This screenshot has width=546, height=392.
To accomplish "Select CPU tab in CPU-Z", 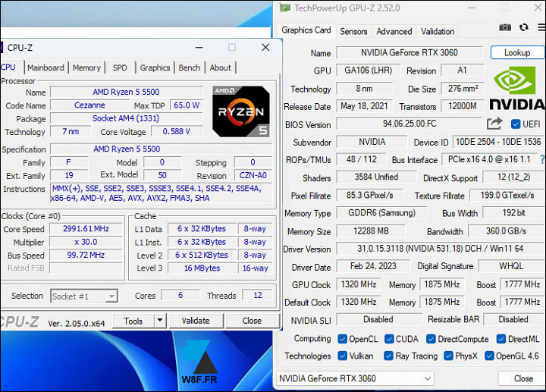I will (9, 67).
